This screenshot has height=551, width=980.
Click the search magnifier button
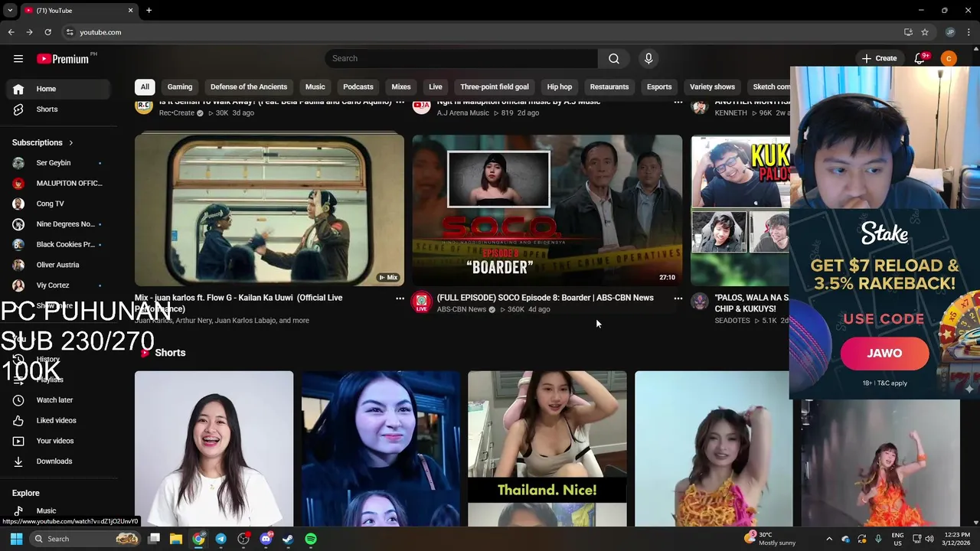[x=614, y=59]
